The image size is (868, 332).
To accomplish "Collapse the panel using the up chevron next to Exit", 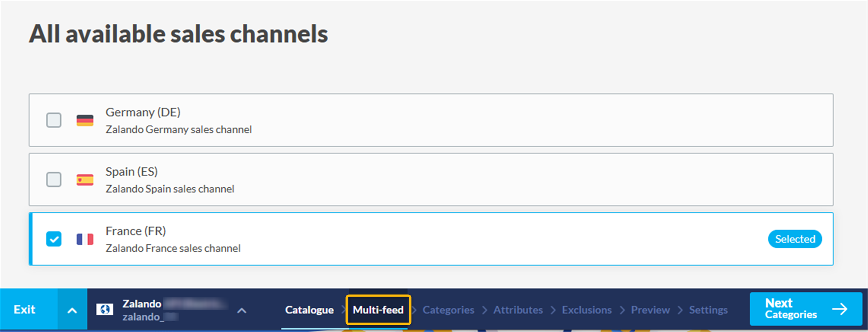I will tap(72, 309).
